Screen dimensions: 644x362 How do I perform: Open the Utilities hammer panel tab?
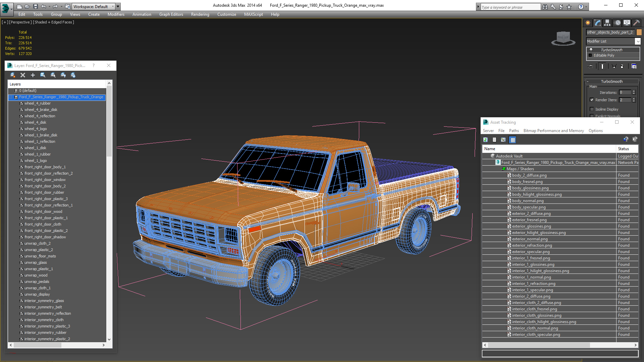pos(636,23)
